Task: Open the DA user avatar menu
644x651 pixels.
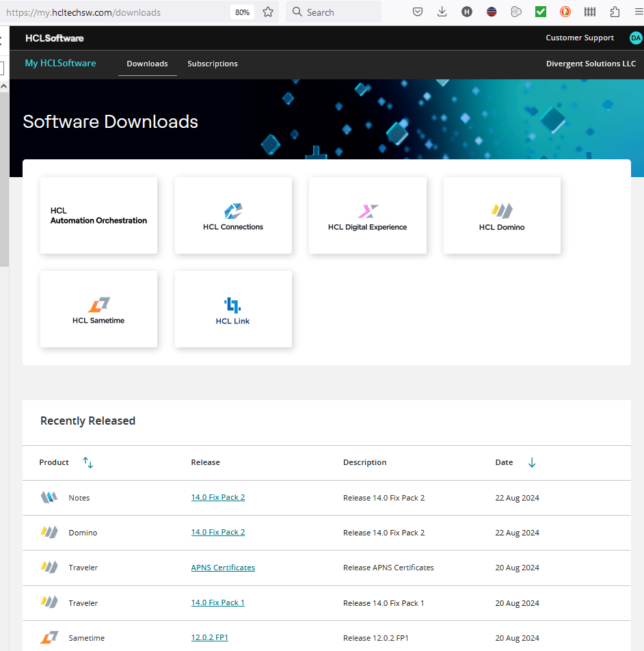Action: pyautogui.click(x=636, y=38)
